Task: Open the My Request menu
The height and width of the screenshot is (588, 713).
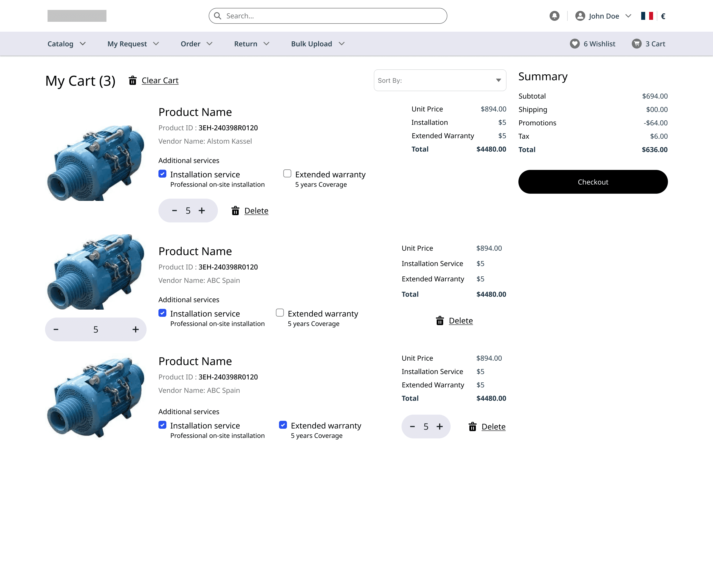Action: click(127, 44)
